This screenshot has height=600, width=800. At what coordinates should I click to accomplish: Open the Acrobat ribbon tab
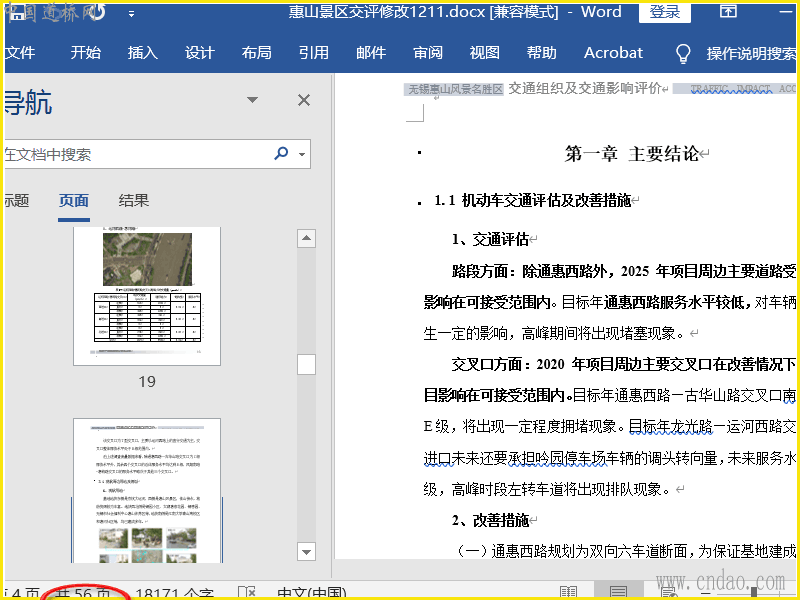click(613, 53)
